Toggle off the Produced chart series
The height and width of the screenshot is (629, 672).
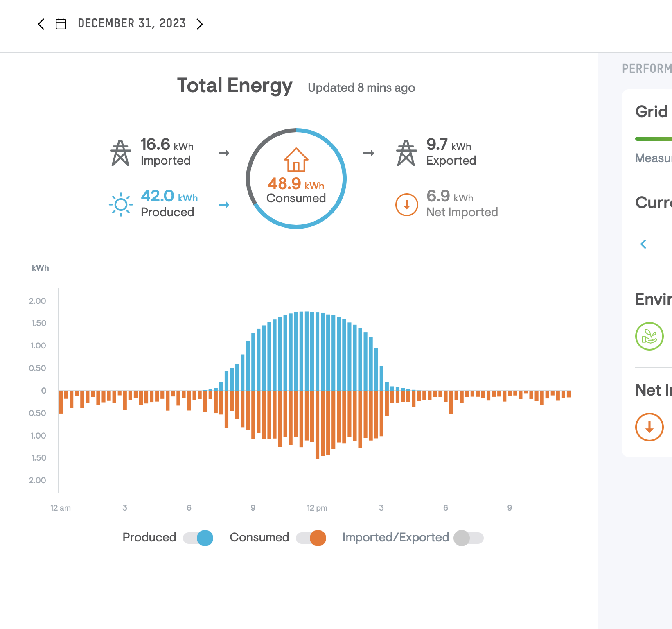pos(198,538)
